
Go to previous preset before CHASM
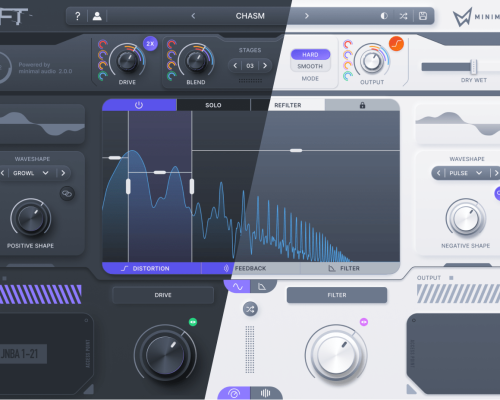[x=193, y=16]
